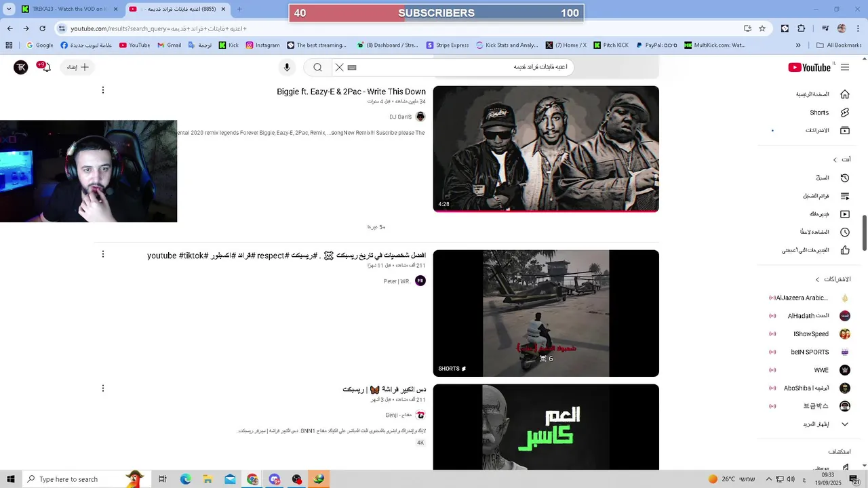The image size is (868, 488).
Task: Open the Google bookmark
Action: pos(39,45)
